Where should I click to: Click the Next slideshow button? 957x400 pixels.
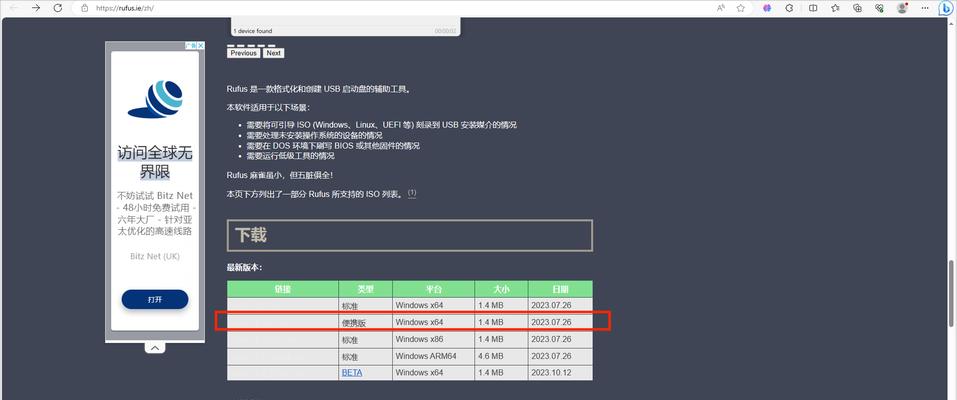(x=273, y=53)
